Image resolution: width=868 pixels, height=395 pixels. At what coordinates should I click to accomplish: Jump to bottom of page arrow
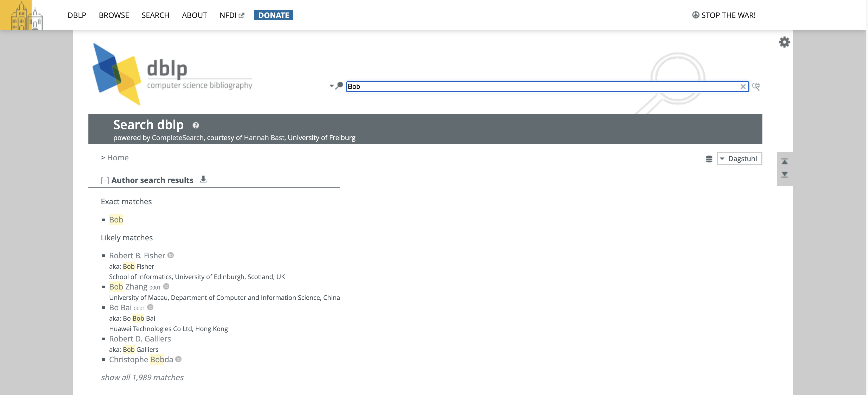point(785,174)
